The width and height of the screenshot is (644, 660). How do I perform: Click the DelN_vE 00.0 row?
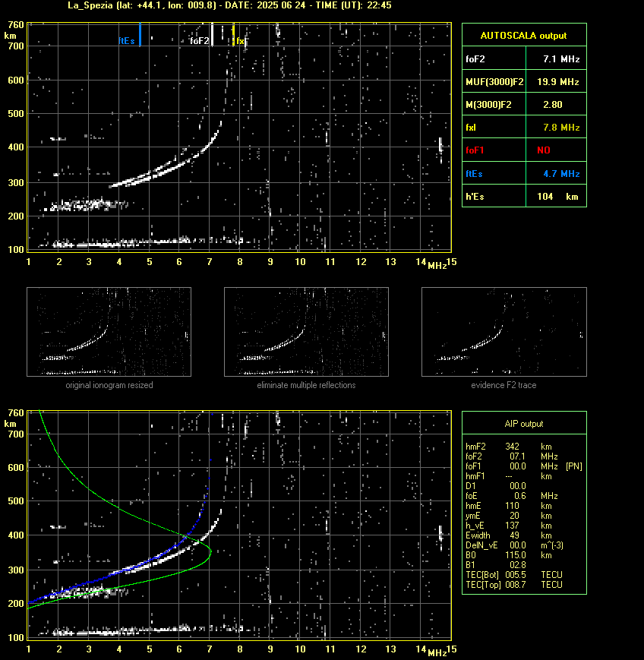(x=514, y=545)
